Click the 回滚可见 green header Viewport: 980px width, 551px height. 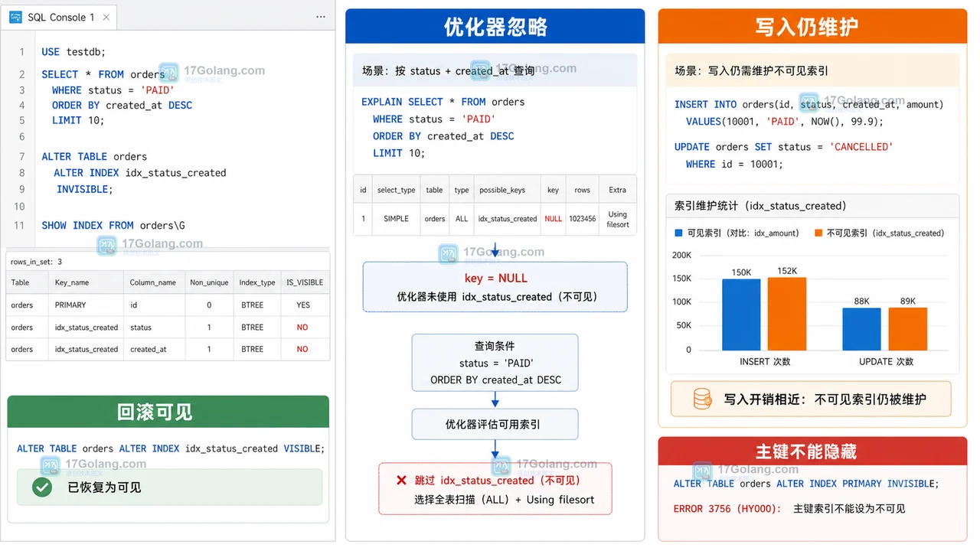[x=168, y=412]
